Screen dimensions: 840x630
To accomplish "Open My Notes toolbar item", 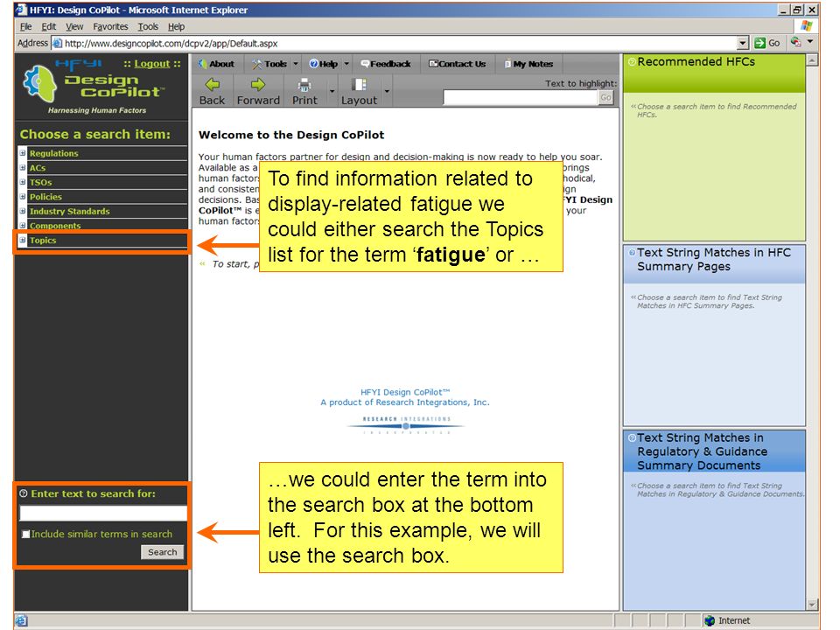I will [x=528, y=64].
